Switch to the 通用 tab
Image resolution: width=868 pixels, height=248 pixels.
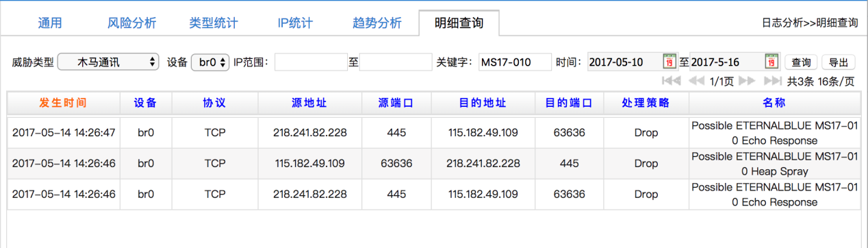click(49, 23)
